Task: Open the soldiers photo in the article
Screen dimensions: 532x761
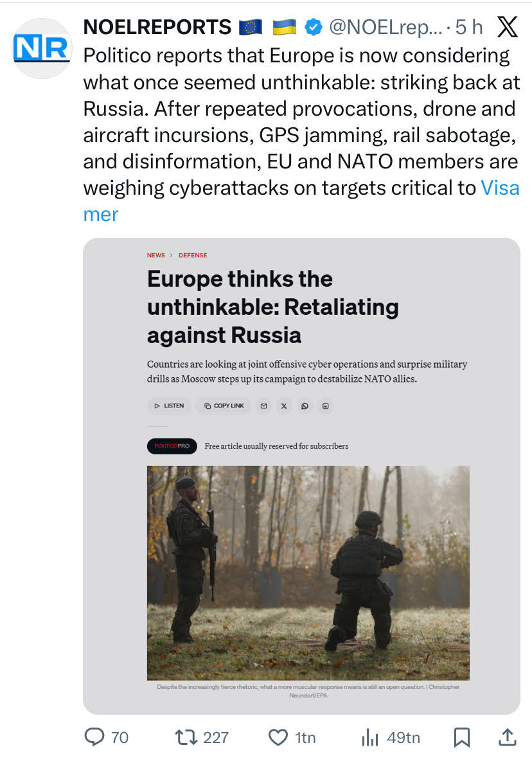Action: [x=308, y=573]
